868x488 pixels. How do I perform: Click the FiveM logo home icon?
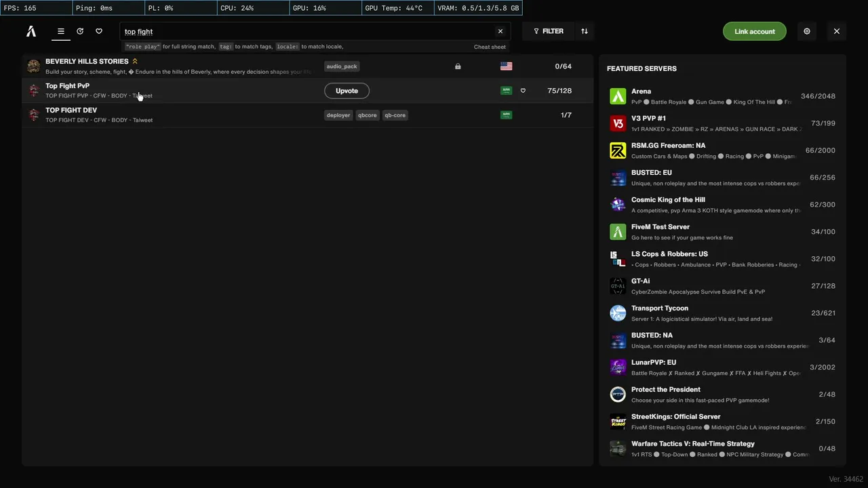31,31
